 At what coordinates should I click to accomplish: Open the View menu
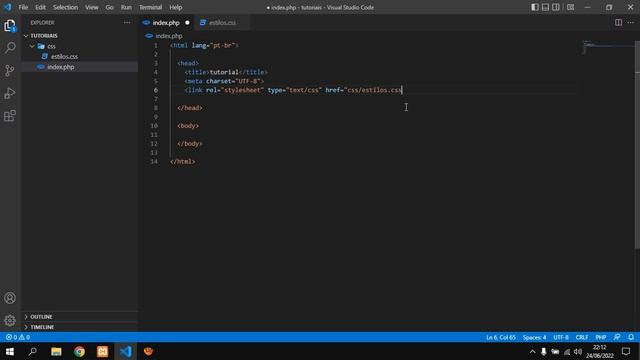[x=91, y=7]
